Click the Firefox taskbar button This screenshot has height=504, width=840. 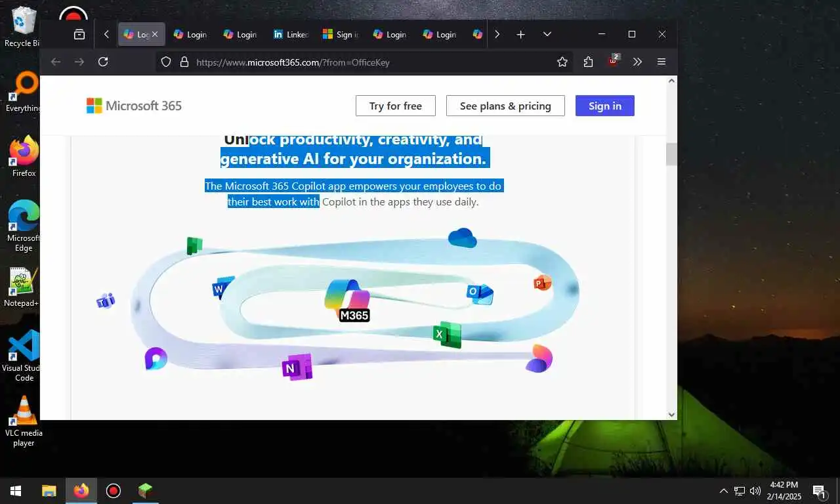[x=81, y=491]
